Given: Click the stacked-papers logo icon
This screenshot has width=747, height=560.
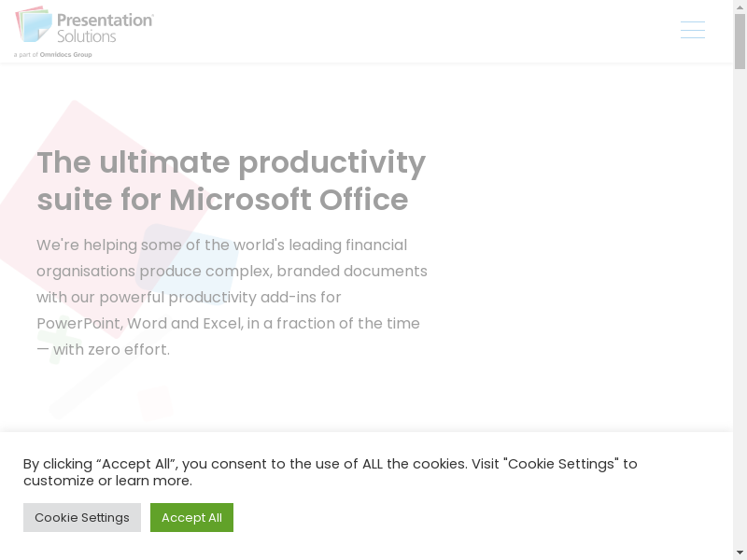Looking at the screenshot, I should coord(34,25).
